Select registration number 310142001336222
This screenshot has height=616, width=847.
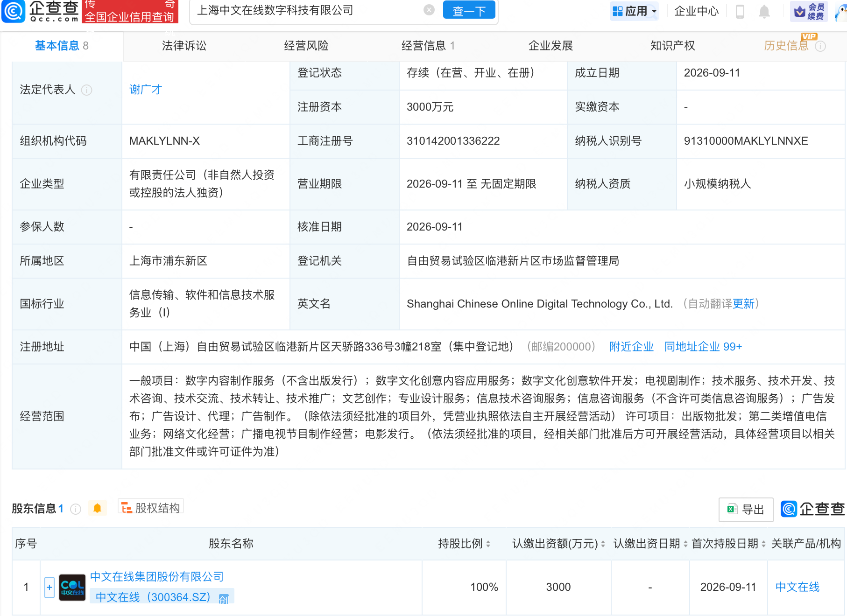coord(453,141)
